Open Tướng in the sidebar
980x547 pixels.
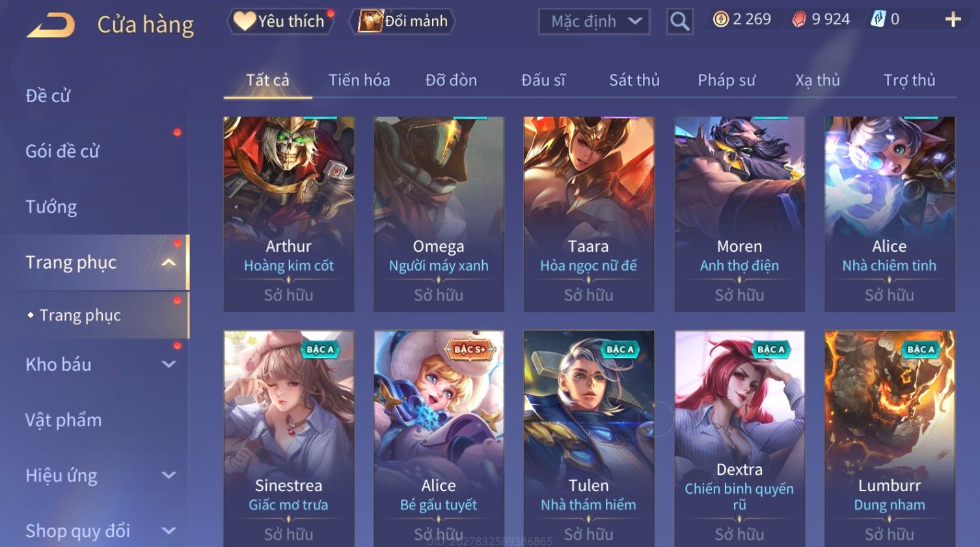pos(51,207)
